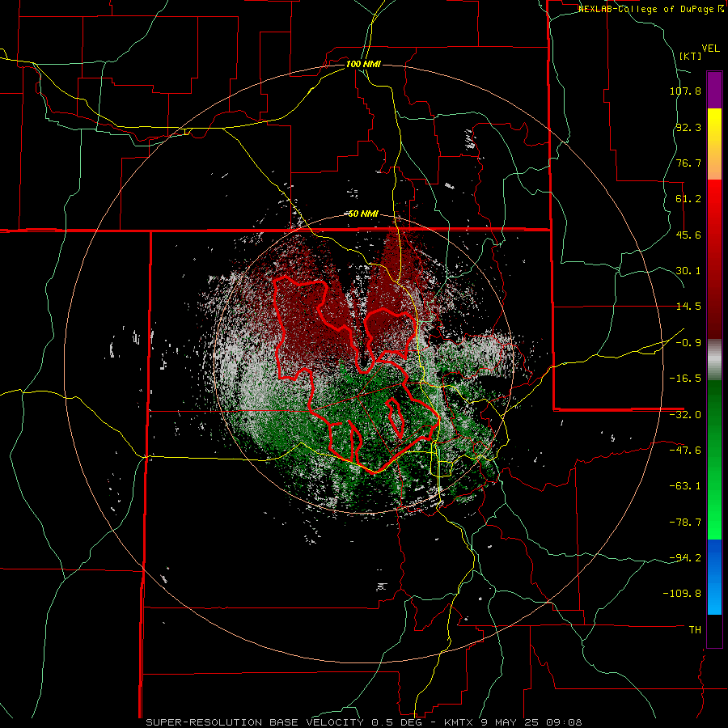Select the -109.8 scale value

point(682,594)
